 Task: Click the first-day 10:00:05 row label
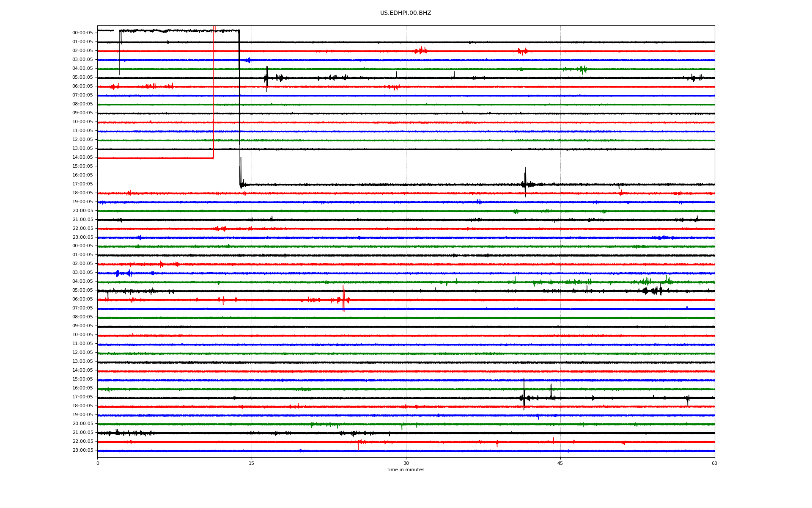pyautogui.click(x=82, y=122)
